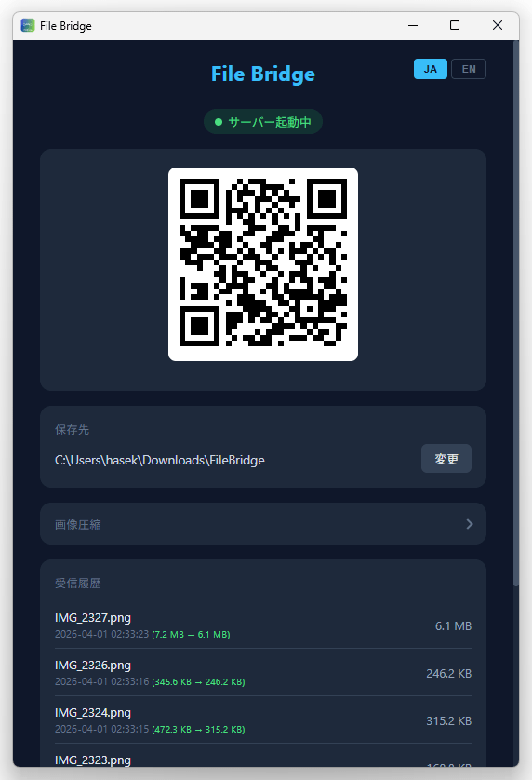Expand the 画像圧縮 section chevron

[470, 524]
